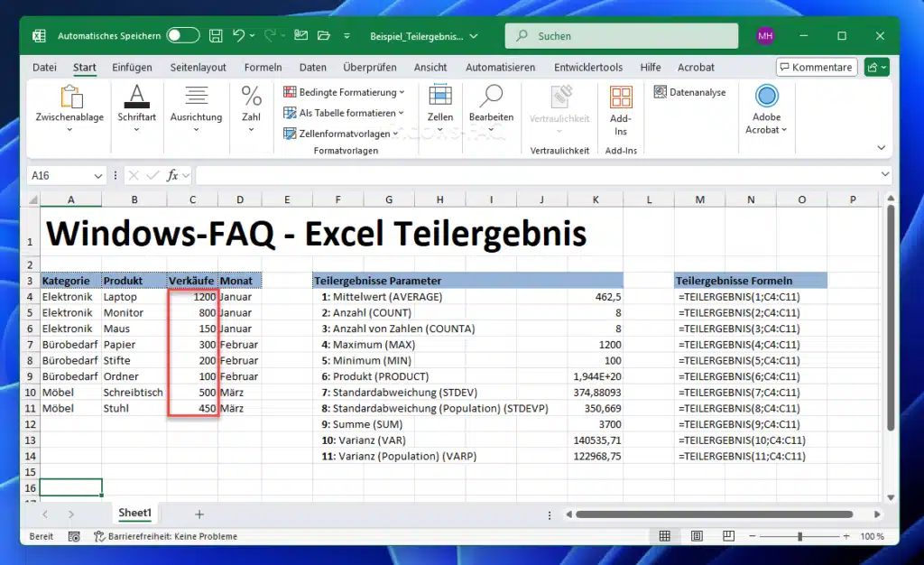Viewport: 924px width, 565px height.
Task: Open Als Tabelle formatieren menu
Action: click(x=344, y=113)
